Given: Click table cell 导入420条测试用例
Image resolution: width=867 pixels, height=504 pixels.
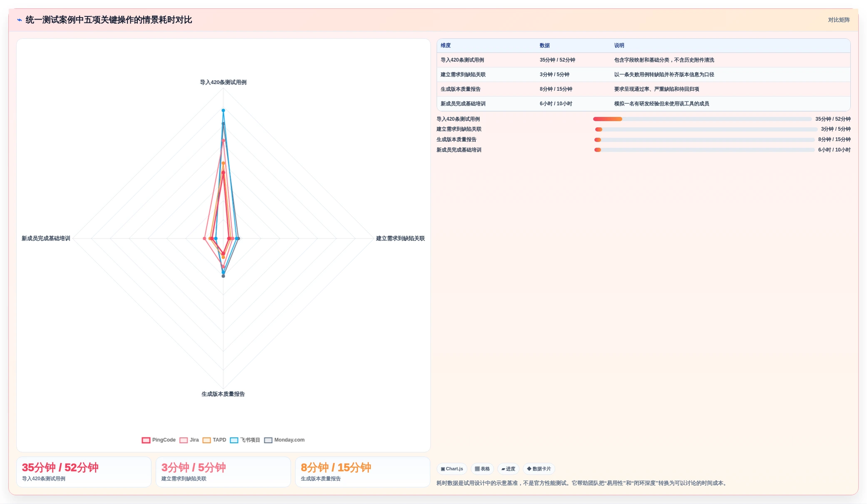Looking at the screenshot, I should pos(462,60).
